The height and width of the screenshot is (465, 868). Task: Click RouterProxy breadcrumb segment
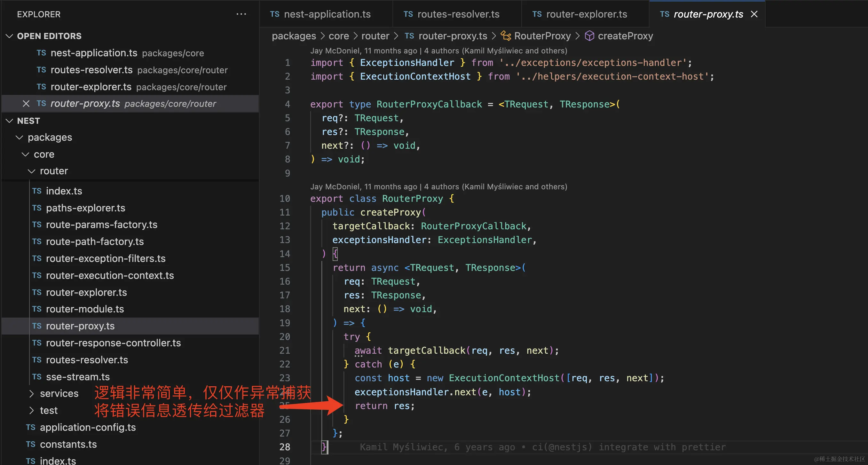pyautogui.click(x=542, y=36)
